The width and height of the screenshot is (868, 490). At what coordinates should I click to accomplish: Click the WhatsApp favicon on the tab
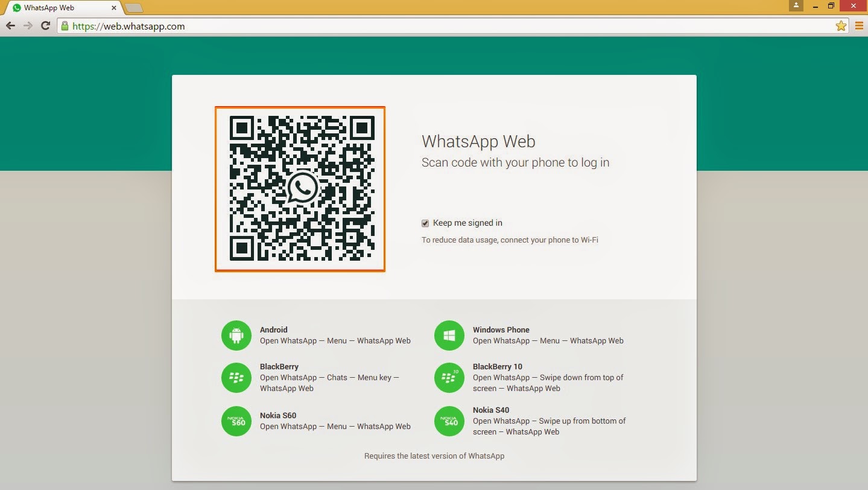(x=16, y=8)
